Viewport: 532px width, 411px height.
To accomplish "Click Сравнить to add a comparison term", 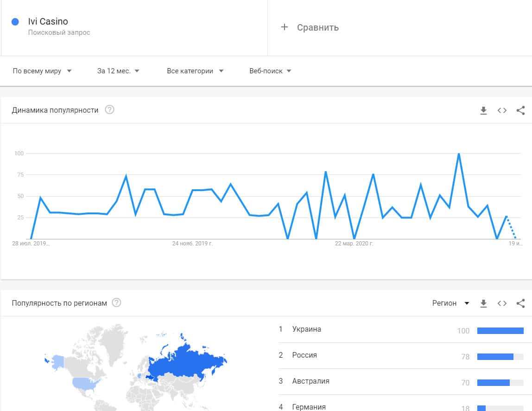I will click(310, 27).
